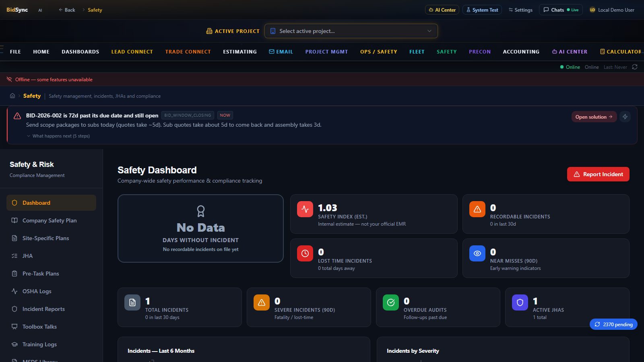Open Chats with Live indicator
This screenshot has height=362, width=644.
click(x=561, y=10)
